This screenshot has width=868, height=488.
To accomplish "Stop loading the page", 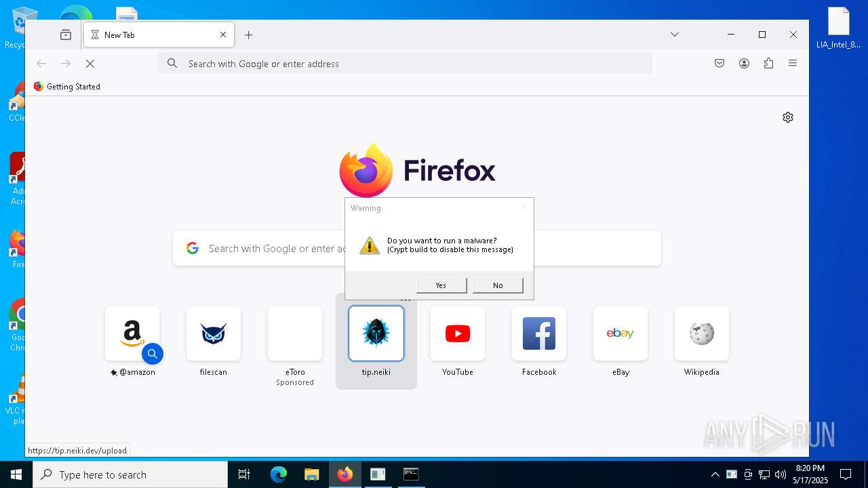I will tap(90, 64).
